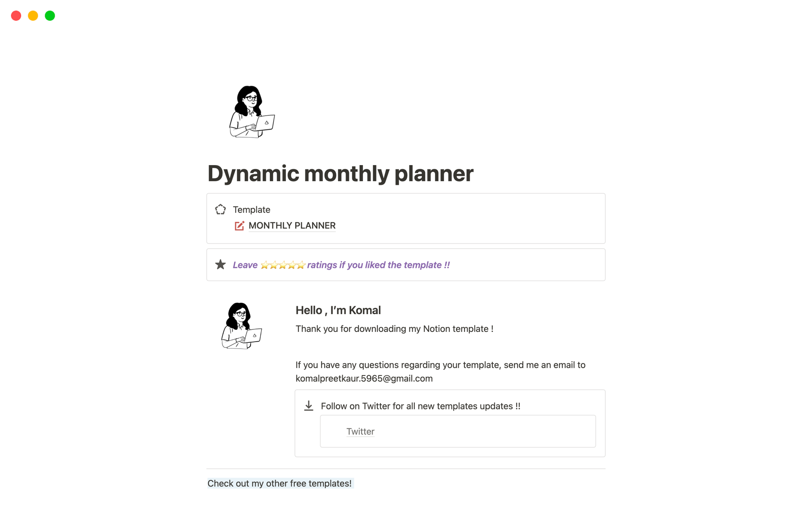Click "Follow on Twitter" callout text
The height and width of the screenshot is (508, 812).
pyautogui.click(x=420, y=406)
